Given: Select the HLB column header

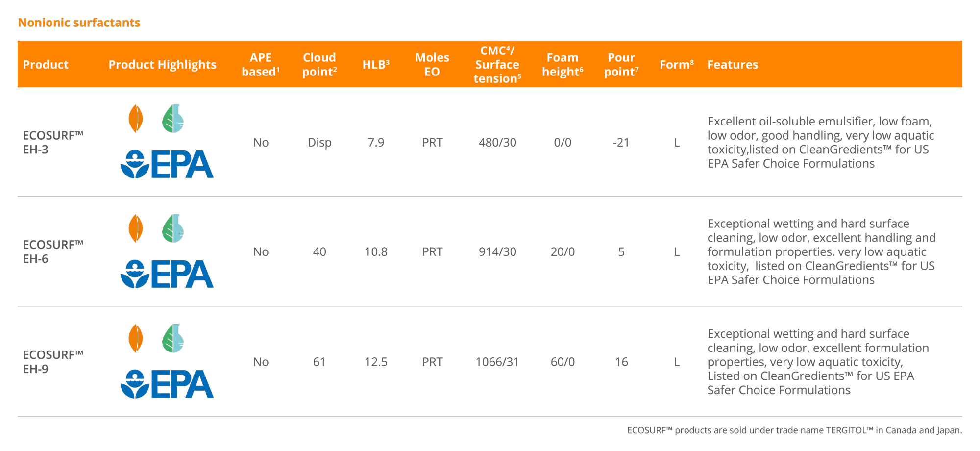Looking at the screenshot, I should tap(376, 65).
